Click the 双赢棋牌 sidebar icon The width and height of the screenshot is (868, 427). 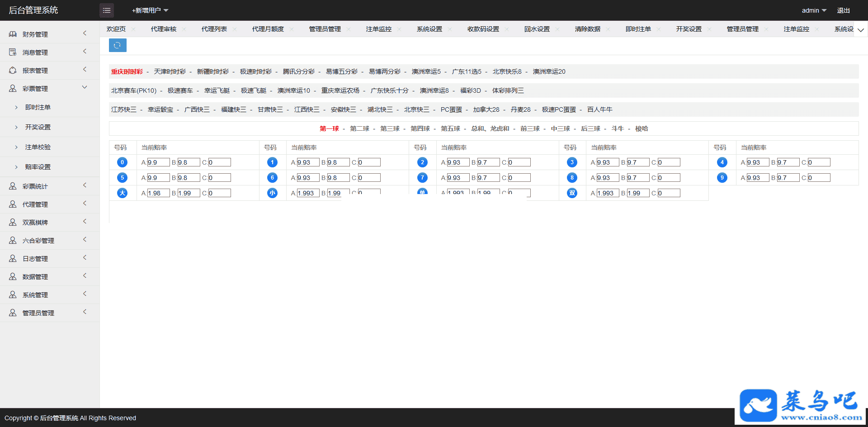[x=13, y=222]
